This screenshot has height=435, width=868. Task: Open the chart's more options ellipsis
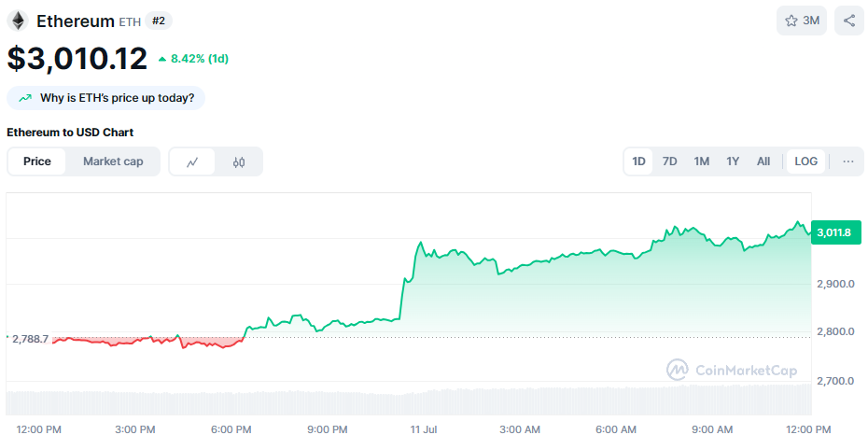click(848, 161)
